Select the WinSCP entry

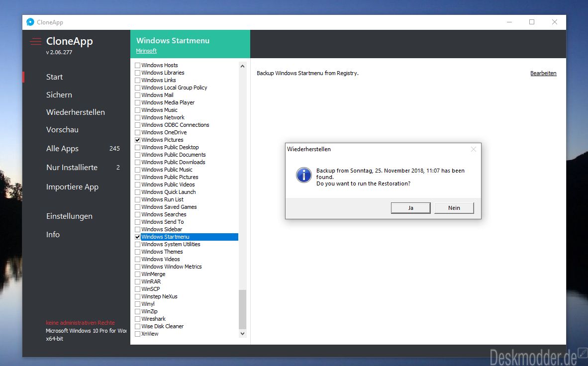coord(150,289)
